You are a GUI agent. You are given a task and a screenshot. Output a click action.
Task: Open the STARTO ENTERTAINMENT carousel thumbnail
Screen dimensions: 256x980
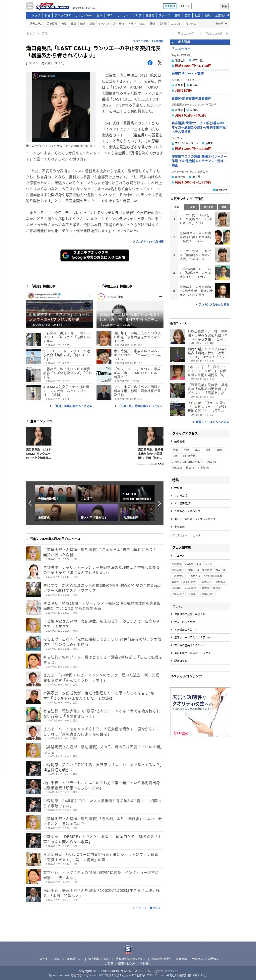137,493
